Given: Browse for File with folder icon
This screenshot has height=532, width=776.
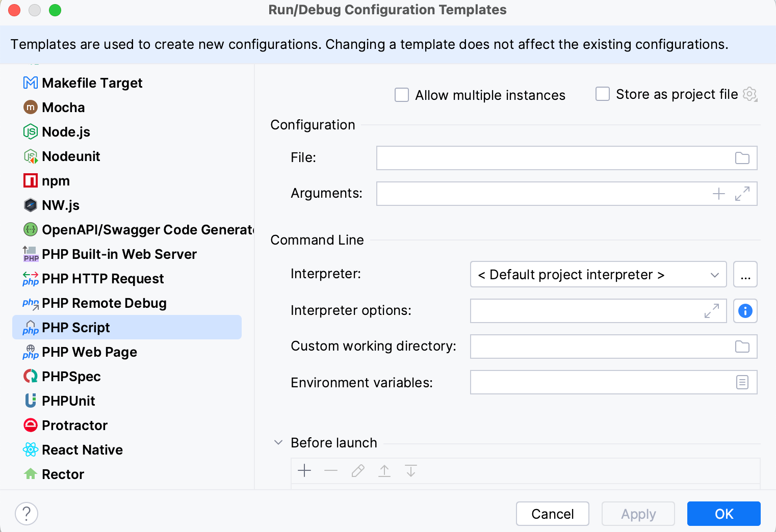Looking at the screenshot, I should (742, 158).
